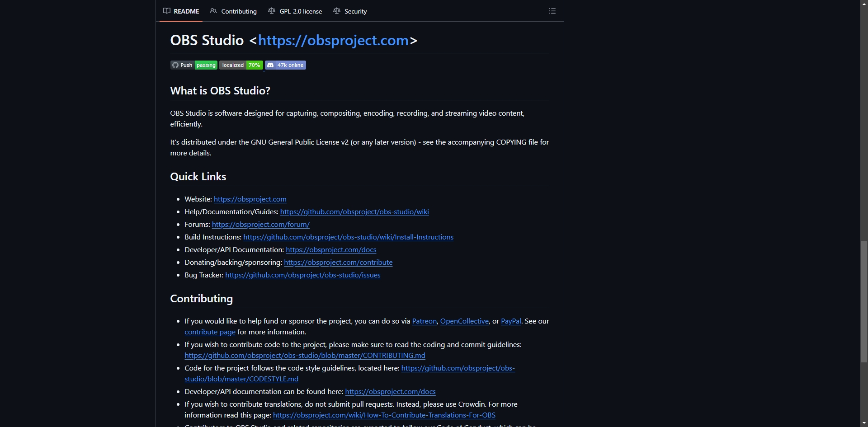Open the Developer/API Documentation docs link
The width and height of the screenshot is (868, 427).
click(x=331, y=250)
